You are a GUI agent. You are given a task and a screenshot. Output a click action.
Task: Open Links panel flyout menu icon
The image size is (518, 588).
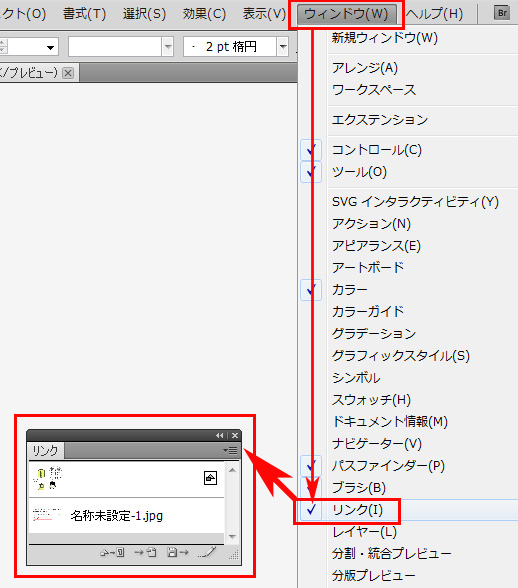point(230,450)
